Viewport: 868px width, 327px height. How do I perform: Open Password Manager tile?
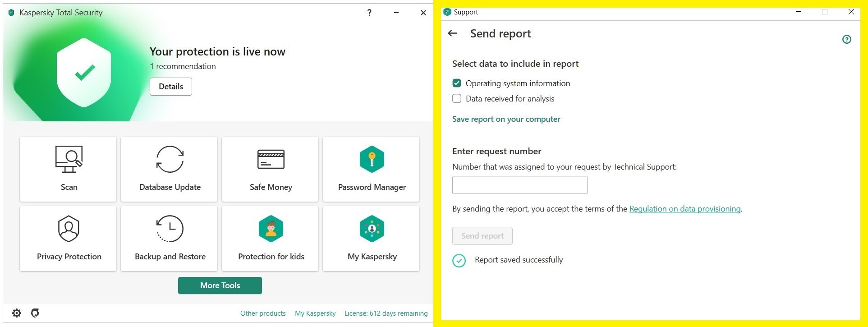[x=371, y=169]
